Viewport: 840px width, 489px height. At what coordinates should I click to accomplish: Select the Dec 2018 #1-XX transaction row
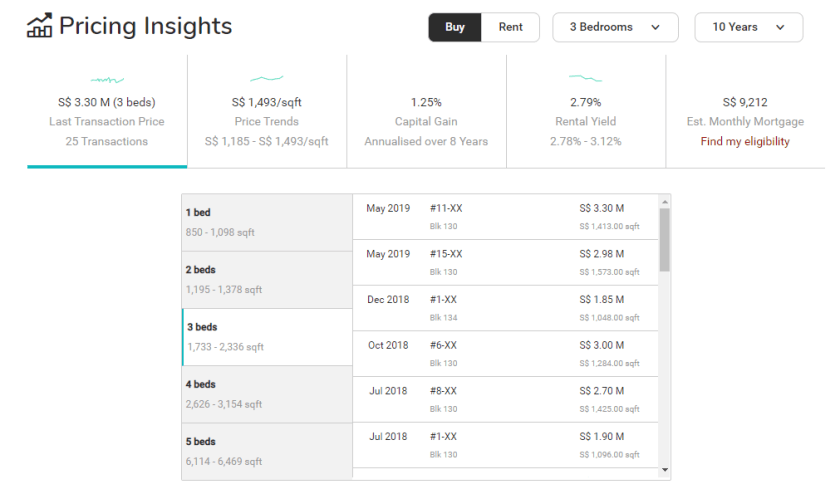click(x=505, y=308)
